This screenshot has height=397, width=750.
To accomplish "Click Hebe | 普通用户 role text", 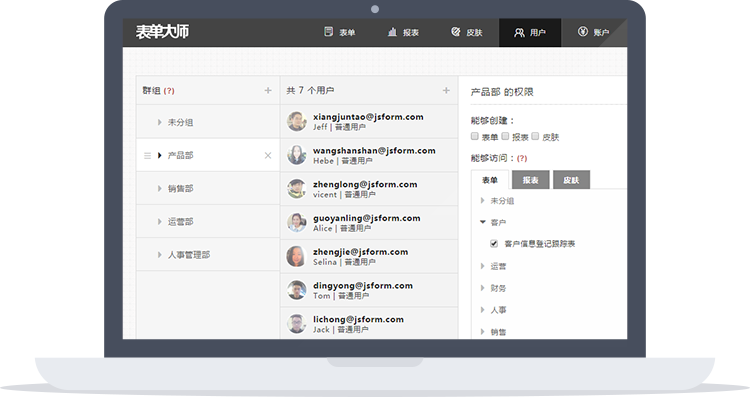I will click(x=342, y=161).
